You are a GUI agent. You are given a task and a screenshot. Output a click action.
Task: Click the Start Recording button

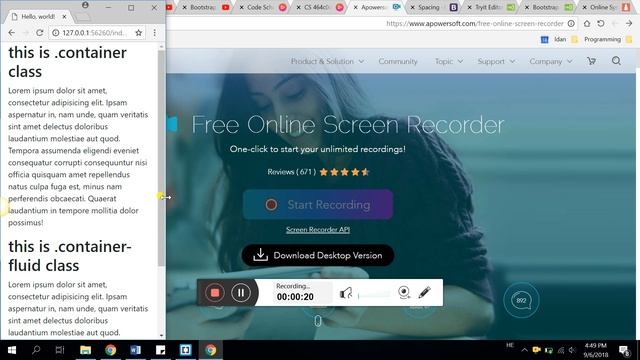point(318,204)
